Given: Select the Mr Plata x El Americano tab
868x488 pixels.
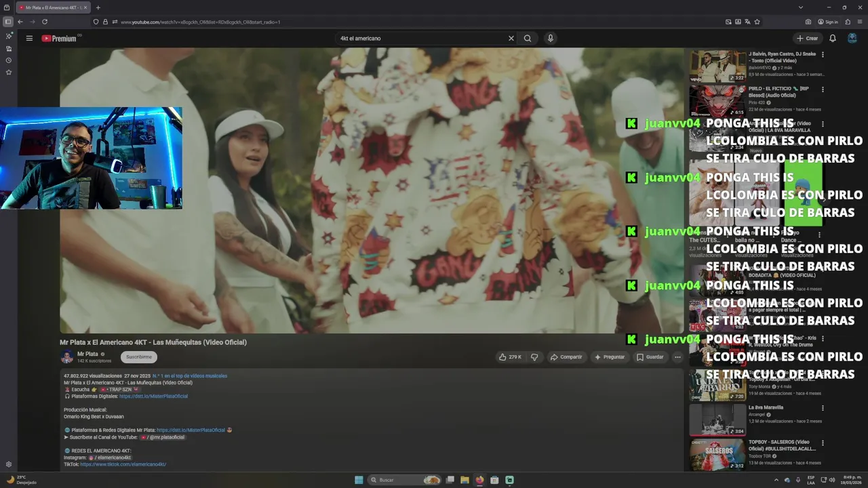Looking at the screenshot, I should click(53, 7).
